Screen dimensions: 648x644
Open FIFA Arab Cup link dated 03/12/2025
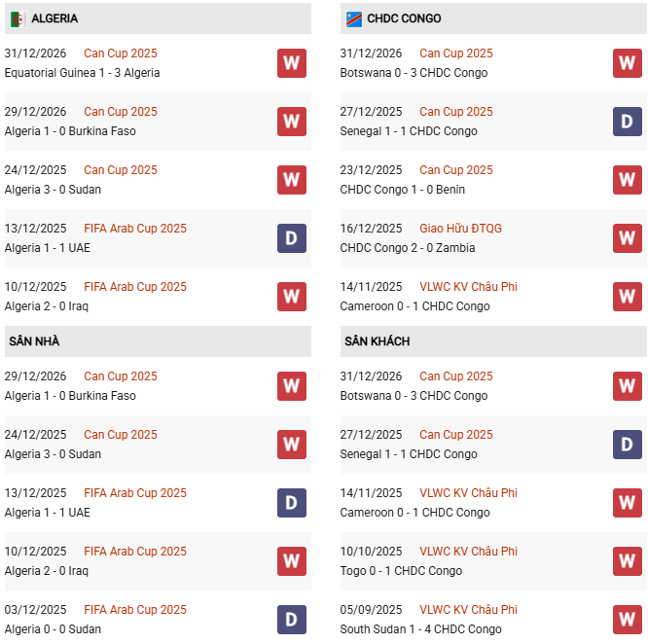click(135, 610)
